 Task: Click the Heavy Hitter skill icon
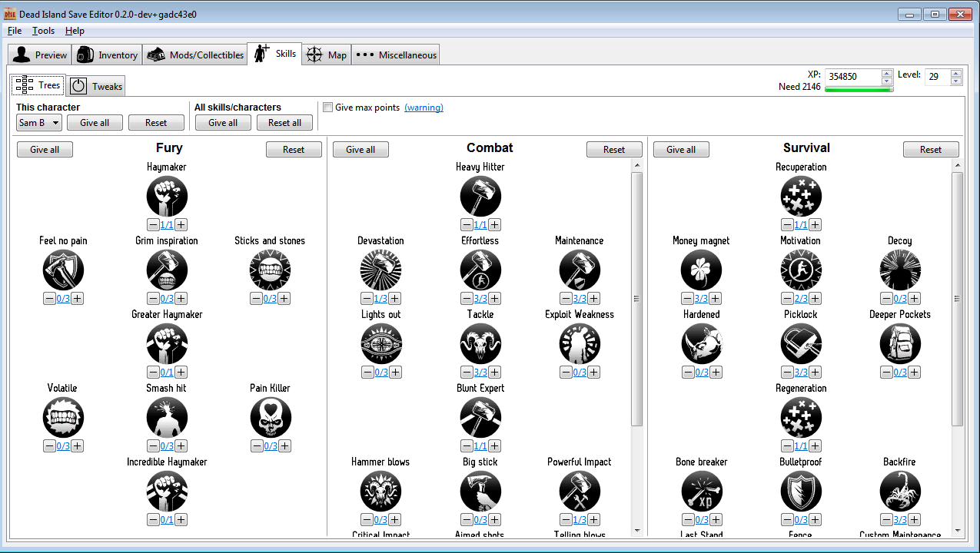[x=480, y=196]
